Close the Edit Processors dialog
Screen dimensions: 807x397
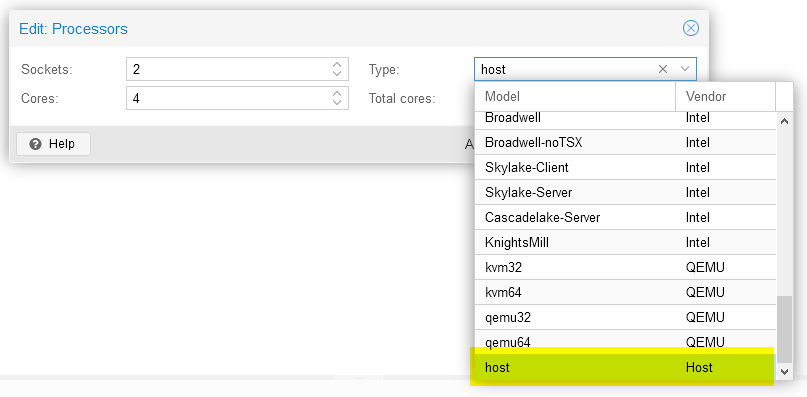(x=690, y=28)
